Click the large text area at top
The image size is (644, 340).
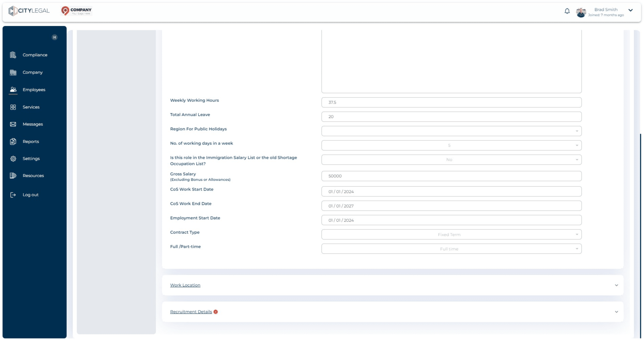451,61
